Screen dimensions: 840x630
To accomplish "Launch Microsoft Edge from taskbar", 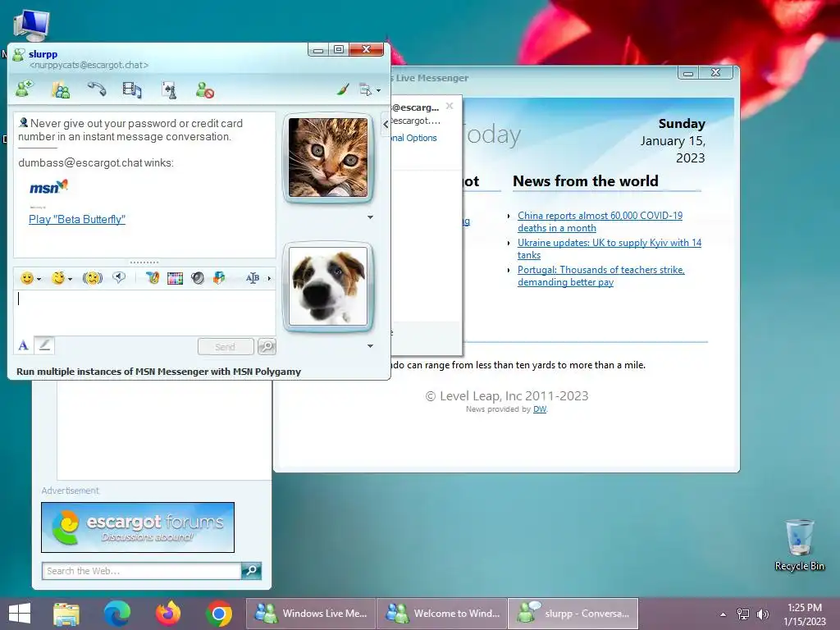I will 116,614.
